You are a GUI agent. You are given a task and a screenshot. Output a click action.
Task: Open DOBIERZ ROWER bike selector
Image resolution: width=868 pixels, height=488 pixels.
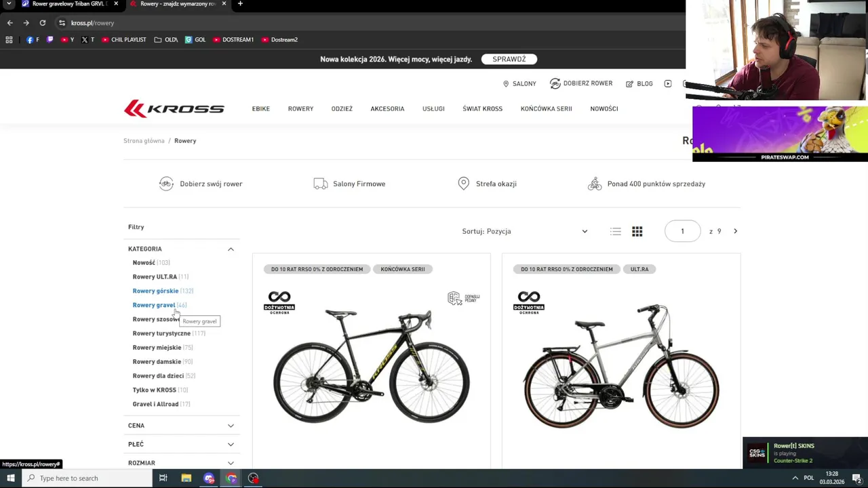coord(581,83)
